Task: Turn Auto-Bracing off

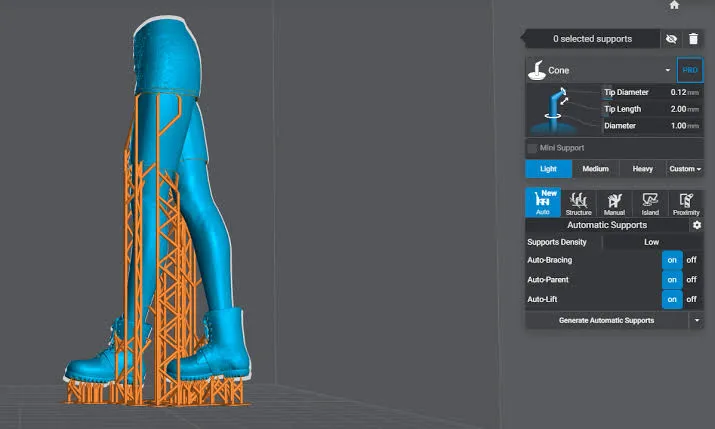Action: click(x=691, y=260)
